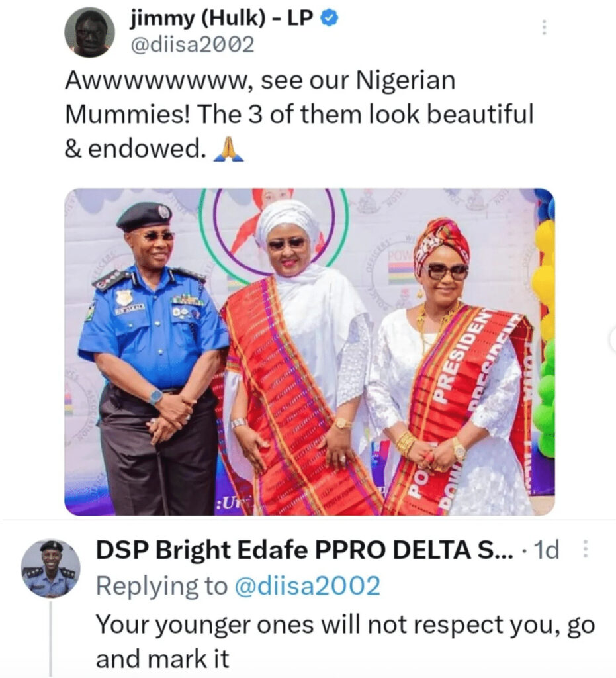Open more options on Bright Edafe's reply
Image resolution: width=616 pixels, height=678 pixels.
click(585, 548)
